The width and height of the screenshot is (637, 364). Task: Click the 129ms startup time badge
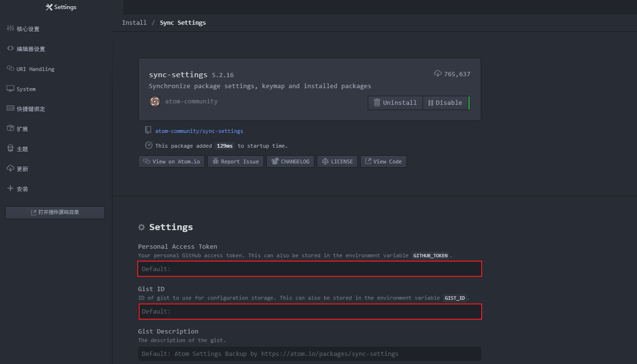tap(224, 146)
